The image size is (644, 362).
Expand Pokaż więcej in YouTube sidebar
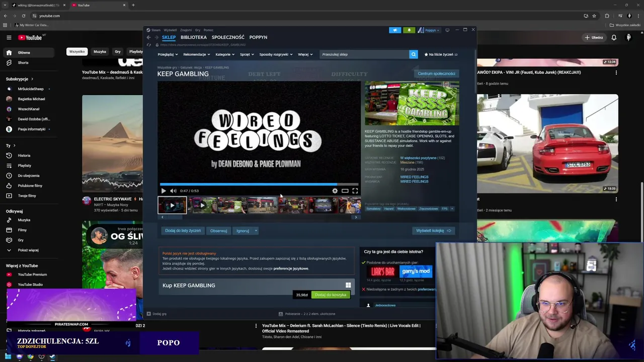(x=28, y=250)
